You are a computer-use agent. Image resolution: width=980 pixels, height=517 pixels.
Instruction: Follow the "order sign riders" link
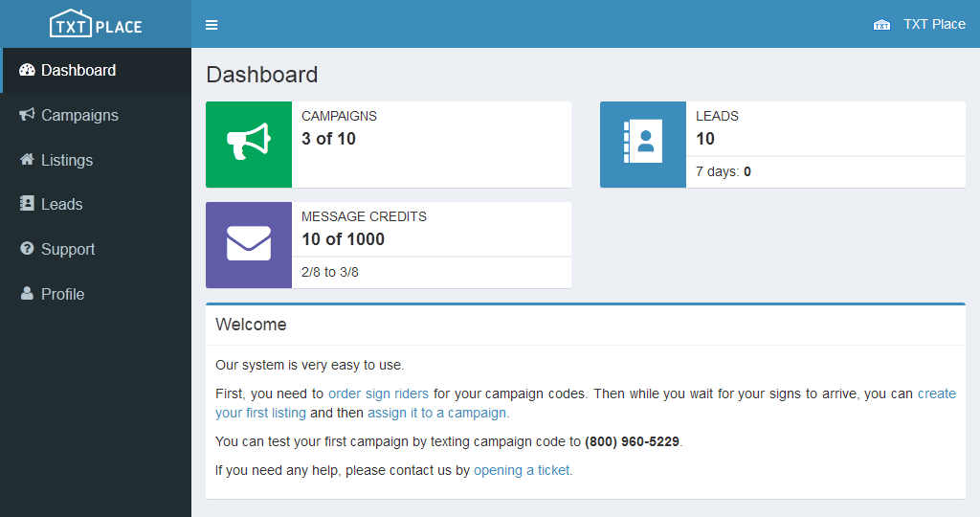(378, 393)
